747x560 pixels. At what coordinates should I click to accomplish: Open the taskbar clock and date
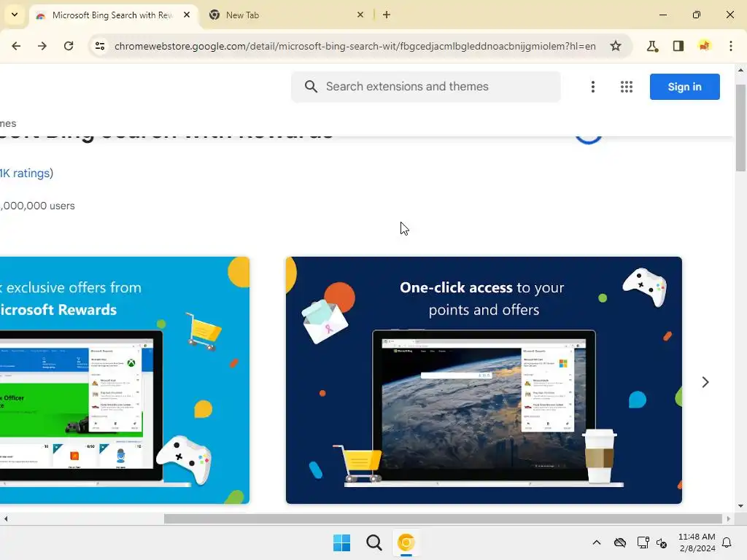click(x=697, y=542)
